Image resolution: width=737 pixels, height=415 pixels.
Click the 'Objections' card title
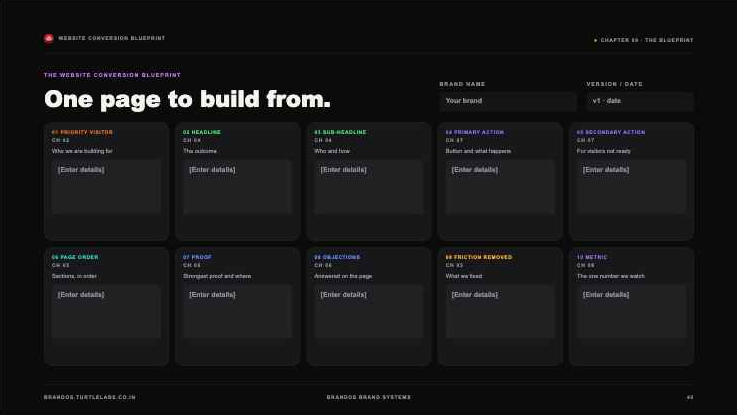(337, 258)
